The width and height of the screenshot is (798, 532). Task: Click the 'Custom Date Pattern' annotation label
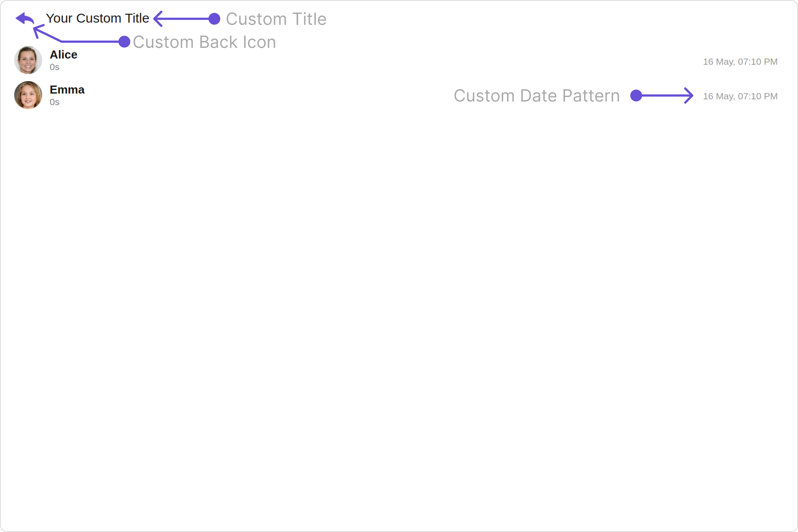point(537,96)
